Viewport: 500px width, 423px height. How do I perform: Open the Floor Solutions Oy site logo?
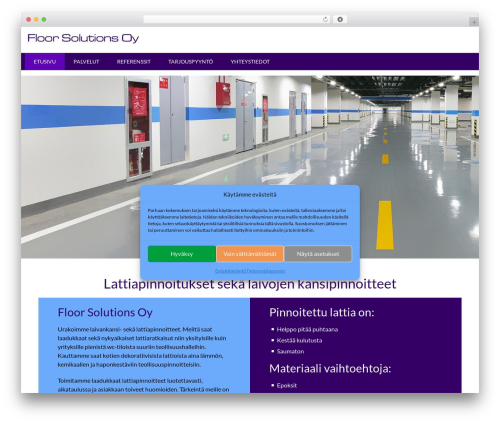(x=83, y=38)
